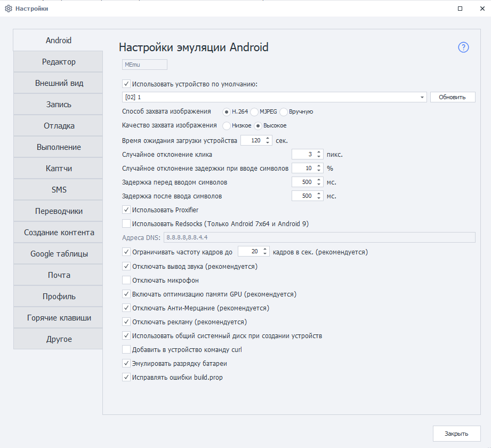Click the frame rate limit input field
The height and width of the screenshot is (448, 491).
[248, 252]
